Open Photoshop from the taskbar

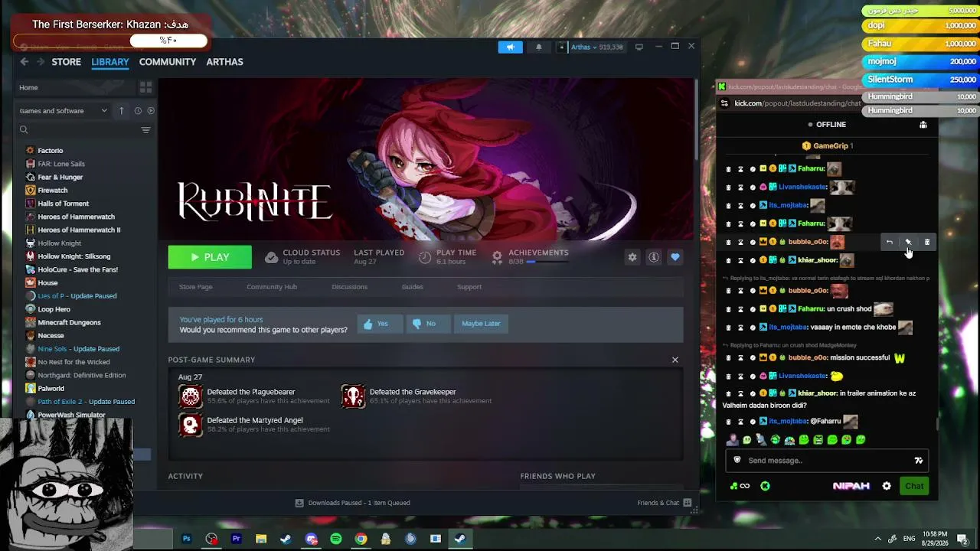[x=186, y=539]
